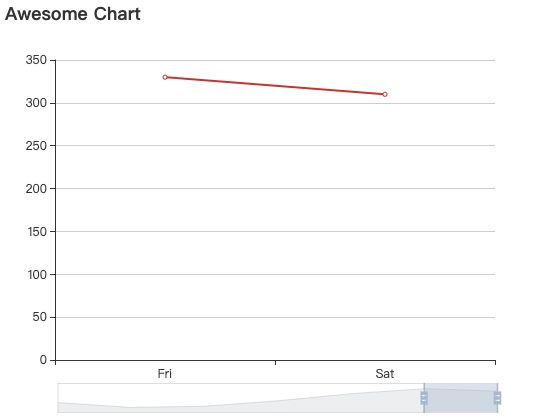Click the left zoom slider handle
The width and height of the screenshot is (550, 420).
[x=424, y=398]
